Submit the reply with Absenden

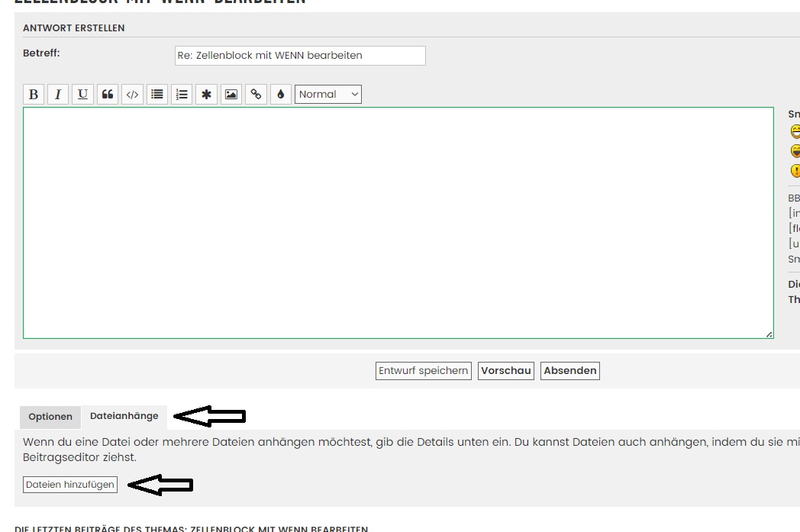[569, 371]
